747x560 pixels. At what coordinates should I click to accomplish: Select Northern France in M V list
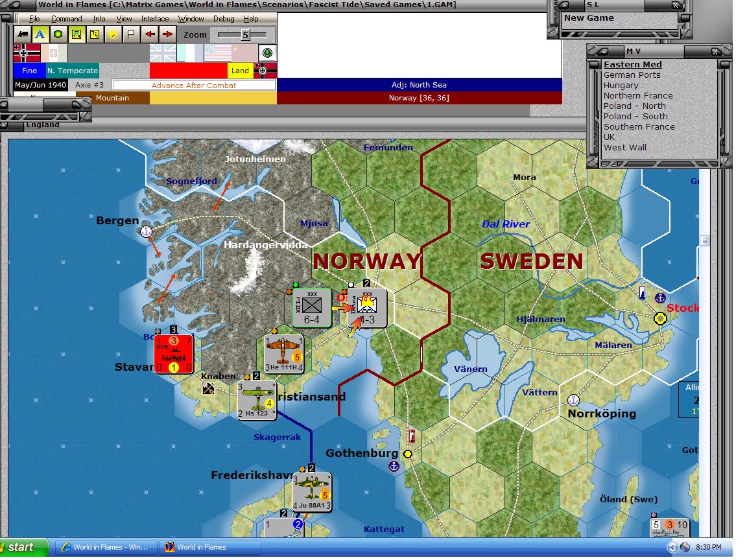coord(638,95)
